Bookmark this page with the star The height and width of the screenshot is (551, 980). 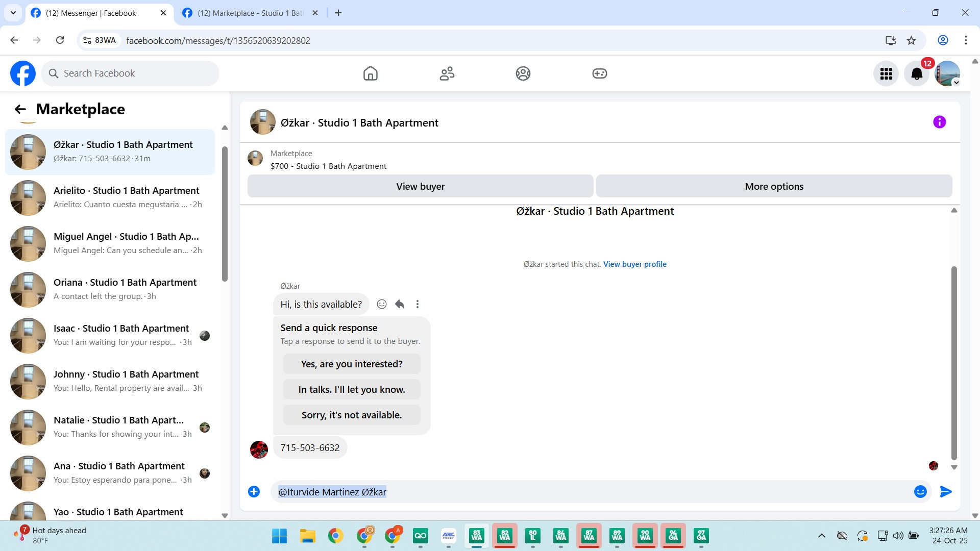pyautogui.click(x=912, y=40)
